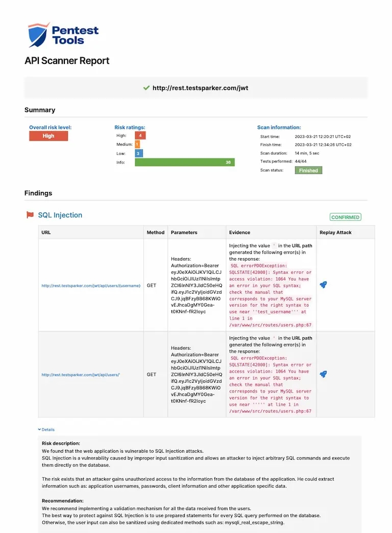Click the red High risk rating bar

click(x=140, y=135)
